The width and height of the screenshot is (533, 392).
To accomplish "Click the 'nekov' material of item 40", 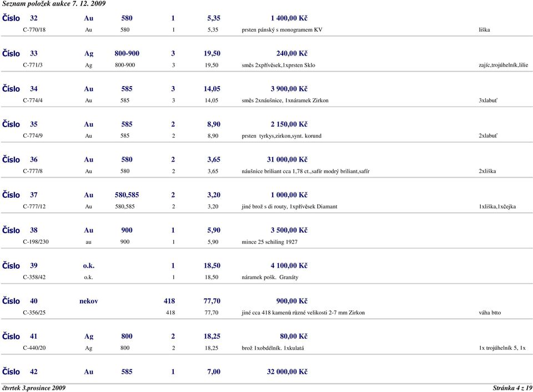I will (x=89, y=301).
